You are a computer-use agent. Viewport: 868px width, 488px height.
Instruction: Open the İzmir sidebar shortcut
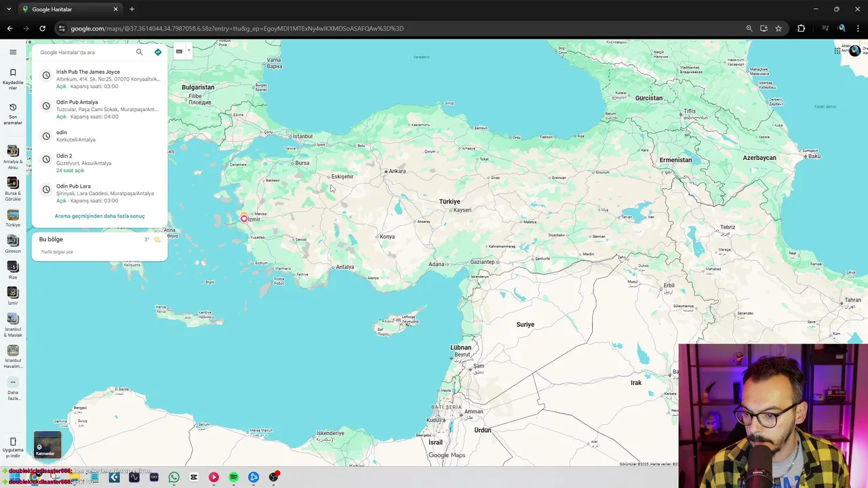click(13, 296)
